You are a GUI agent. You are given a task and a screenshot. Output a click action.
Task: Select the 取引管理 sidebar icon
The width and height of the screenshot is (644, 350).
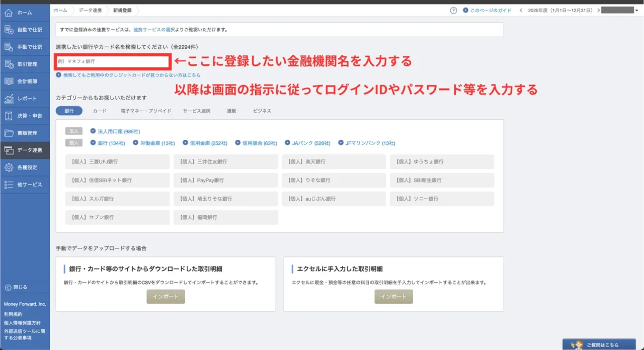click(x=9, y=64)
